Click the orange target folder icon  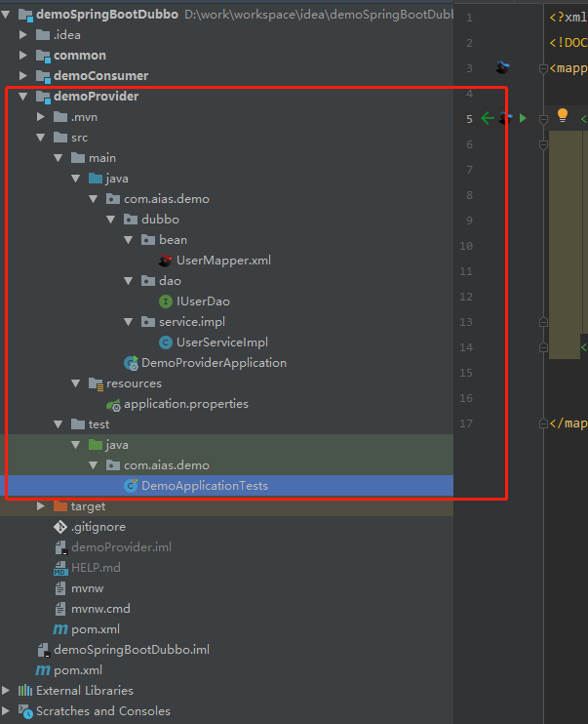60,506
